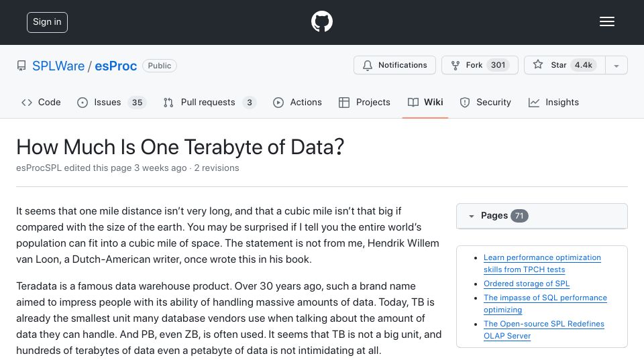Click the star icon to star repo
Image resolution: width=644 pixels, height=362 pixels.
click(537, 64)
